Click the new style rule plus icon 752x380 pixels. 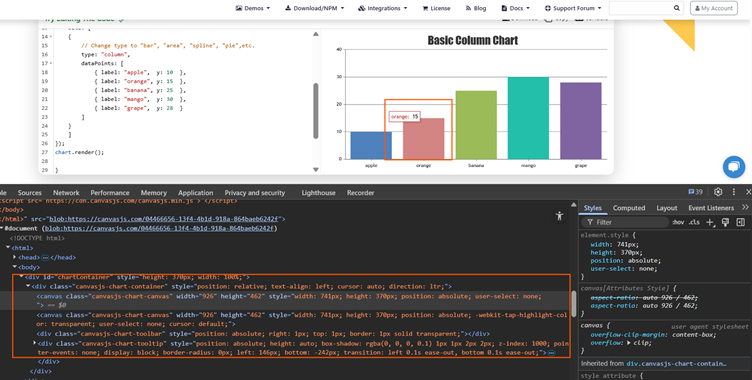tap(710, 222)
